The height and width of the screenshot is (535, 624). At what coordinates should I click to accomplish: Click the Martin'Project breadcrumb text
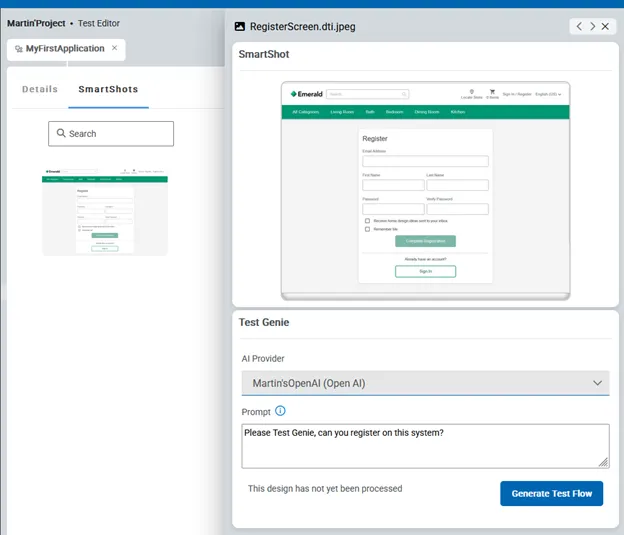pyautogui.click(x=36, y=23)
